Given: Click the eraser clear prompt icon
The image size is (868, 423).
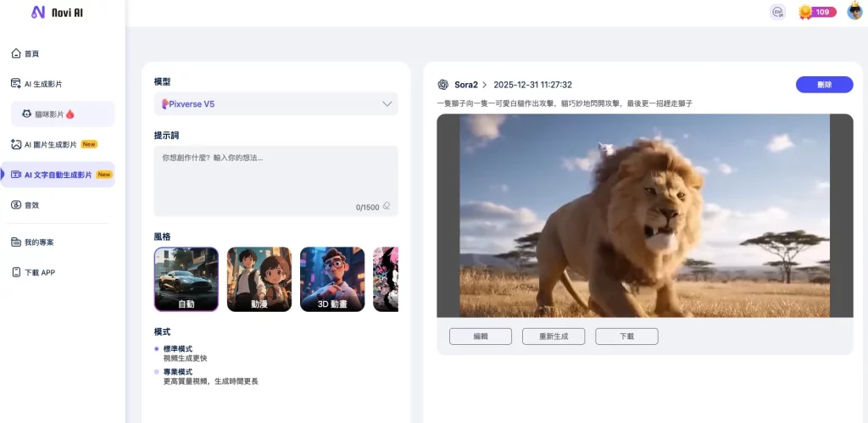Looking at the screenshot, I should click(387, 206).
